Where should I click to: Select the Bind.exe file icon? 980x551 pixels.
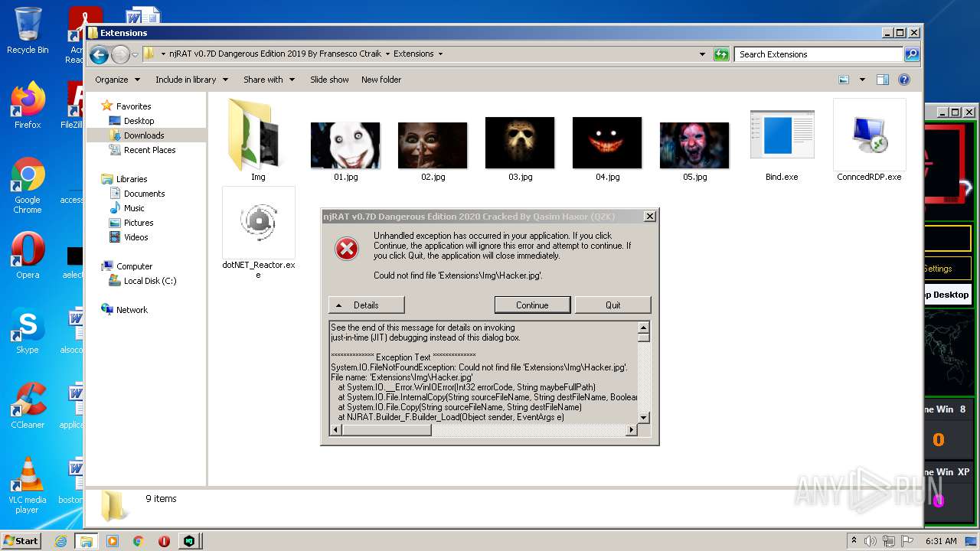[x=782, y=135]
